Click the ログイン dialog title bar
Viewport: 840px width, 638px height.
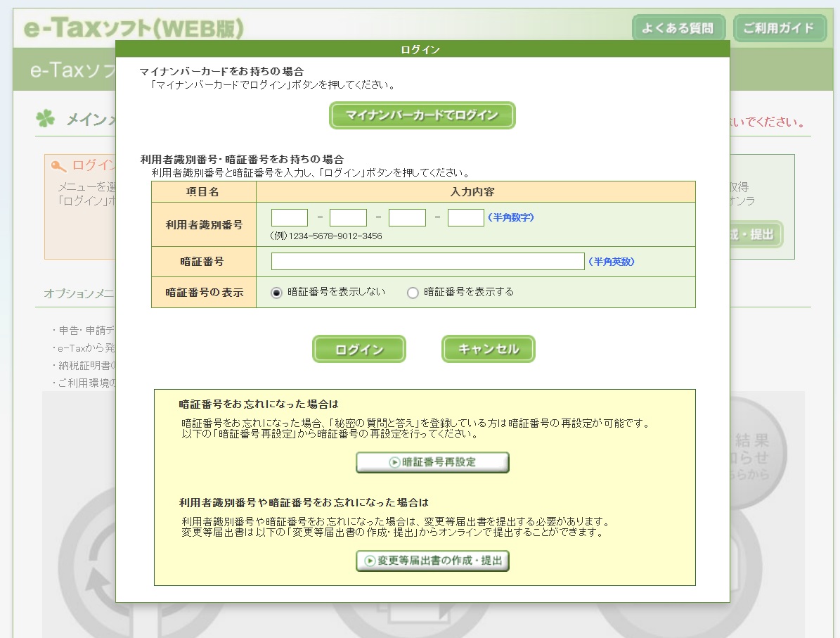coord(422,49)
